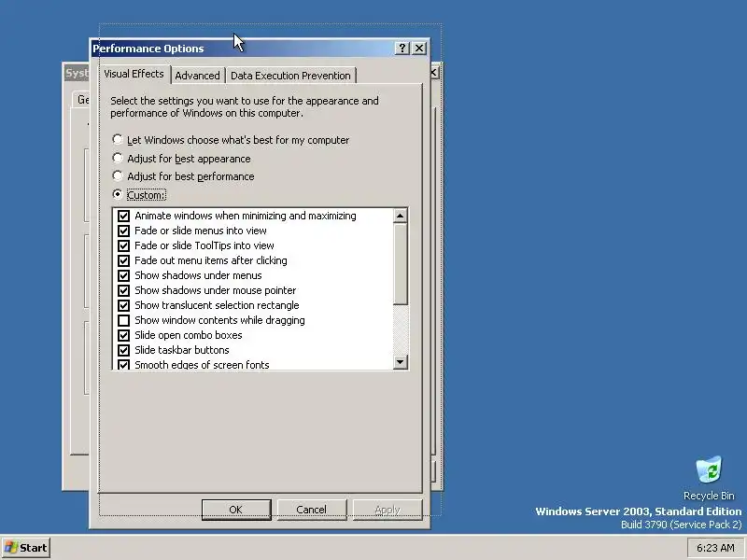This screenshot has width=747, height=560.
Task: Uncheck Fade or slide ToolTips into view
Action: tap(124, 245)
